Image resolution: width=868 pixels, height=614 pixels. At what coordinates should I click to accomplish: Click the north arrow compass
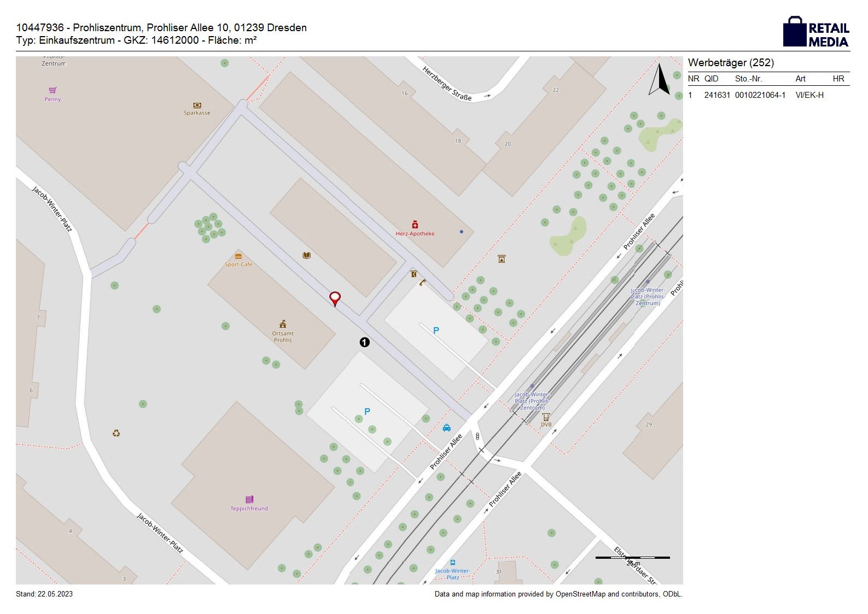coord(660,80)
